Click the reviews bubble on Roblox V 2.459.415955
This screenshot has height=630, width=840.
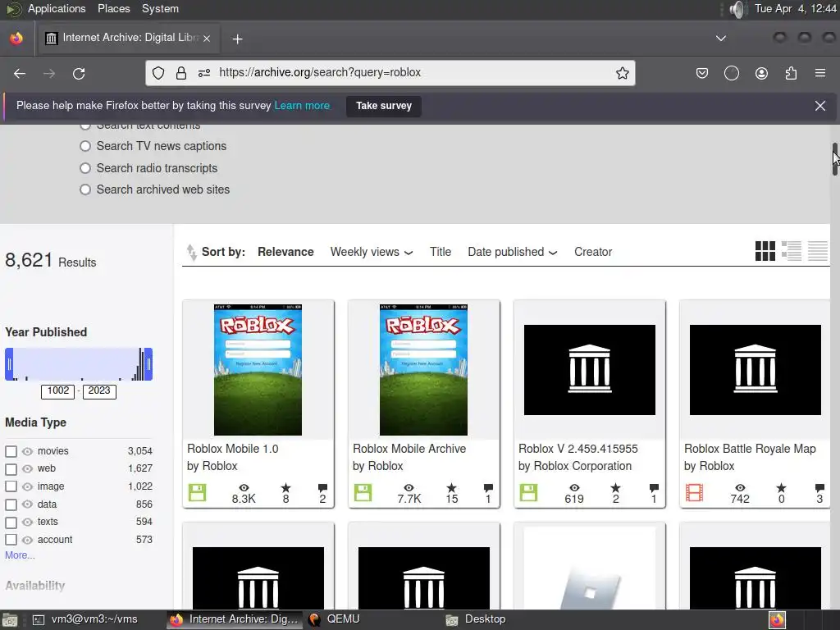pos(654,487)
